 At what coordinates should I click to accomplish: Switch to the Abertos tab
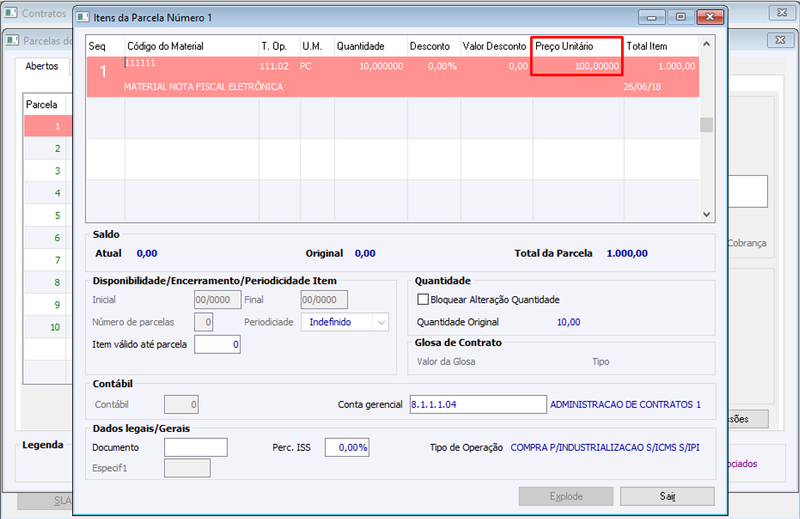click(42, 66)
